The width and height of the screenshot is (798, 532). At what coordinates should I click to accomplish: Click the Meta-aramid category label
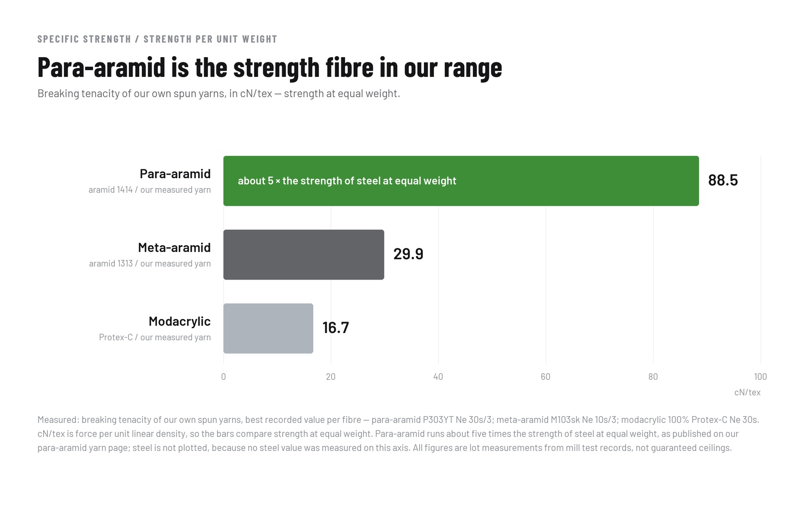[x=174, y=247]
